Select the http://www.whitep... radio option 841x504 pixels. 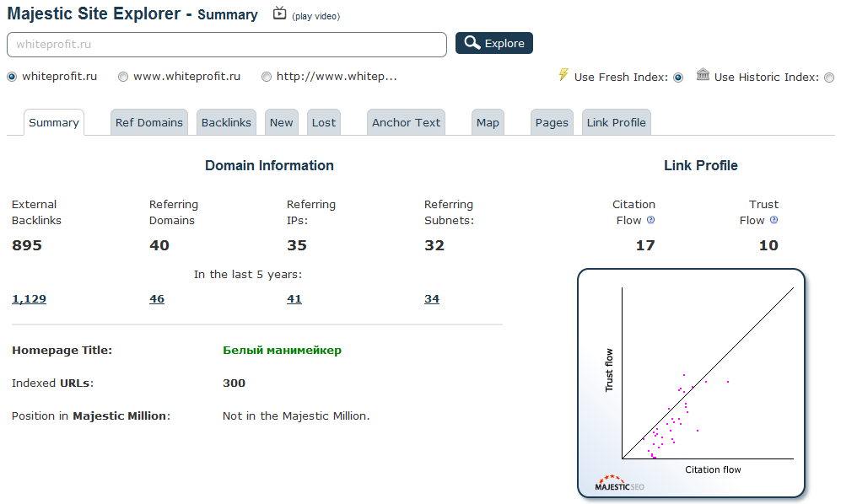(266, 78)
